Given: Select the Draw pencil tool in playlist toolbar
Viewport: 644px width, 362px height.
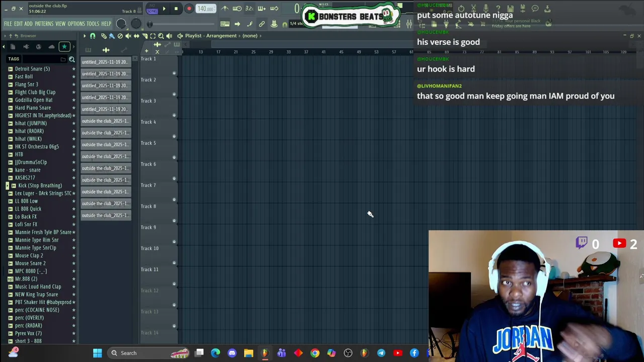Looking at the screenshot, I should click(104, 36).
